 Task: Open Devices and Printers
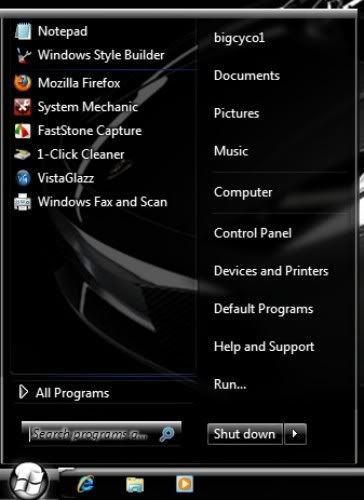pos(271,271)
